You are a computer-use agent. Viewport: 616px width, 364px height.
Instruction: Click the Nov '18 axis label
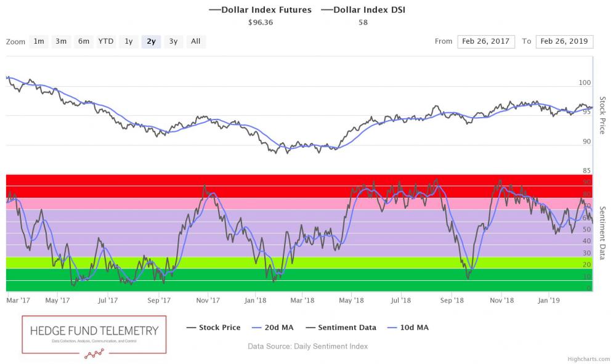[x=501, y=301]
